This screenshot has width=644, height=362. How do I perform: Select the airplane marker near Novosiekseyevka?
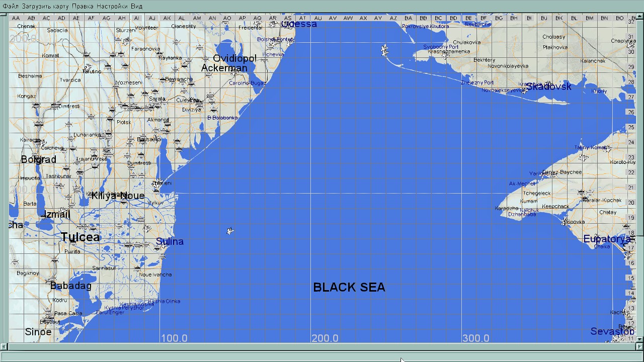tap(525, 90)
